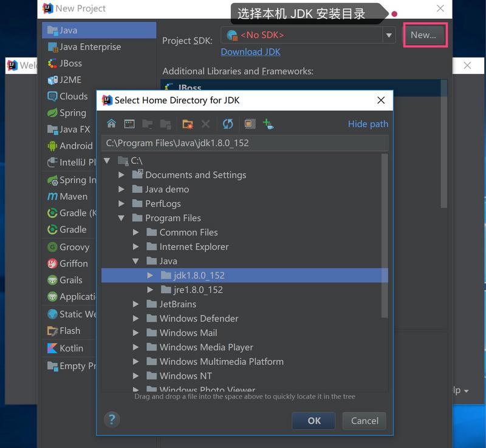
Task: Confirm with the OK button
Action: [x=313, y=421]
